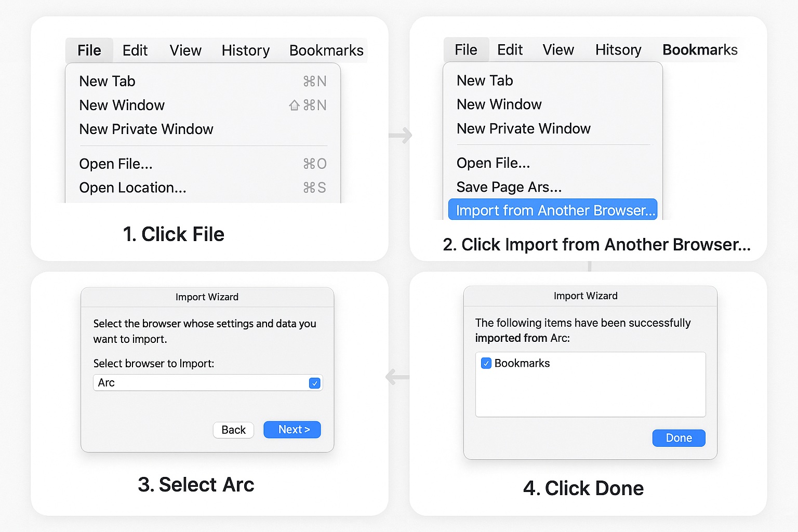Open the File menu in step 1 panel

[x=89, y=50]
